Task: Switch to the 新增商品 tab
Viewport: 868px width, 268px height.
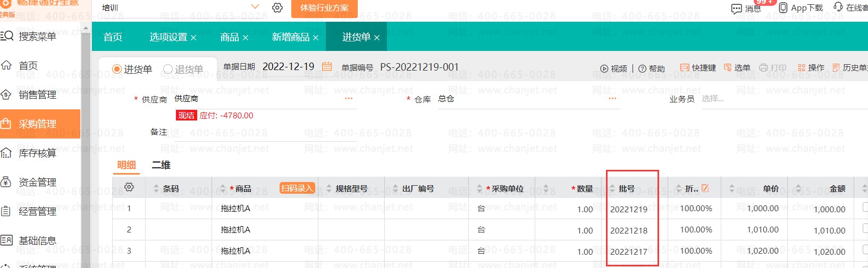Action: (x=291, y=37)
